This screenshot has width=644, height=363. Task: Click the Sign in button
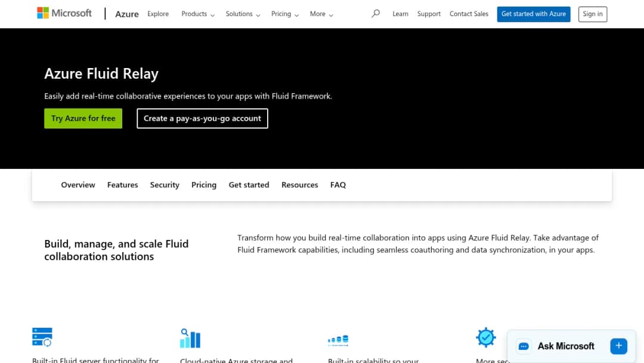(x=593, y=14)
